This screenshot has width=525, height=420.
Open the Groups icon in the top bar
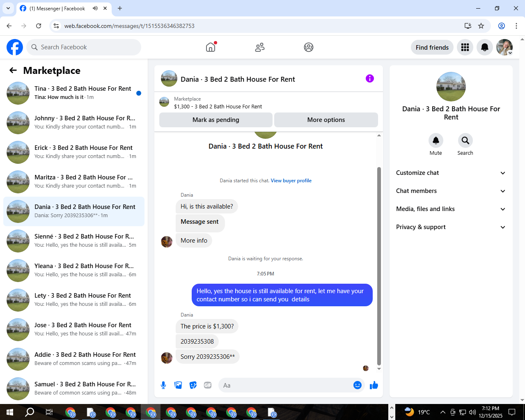(309, 47)
